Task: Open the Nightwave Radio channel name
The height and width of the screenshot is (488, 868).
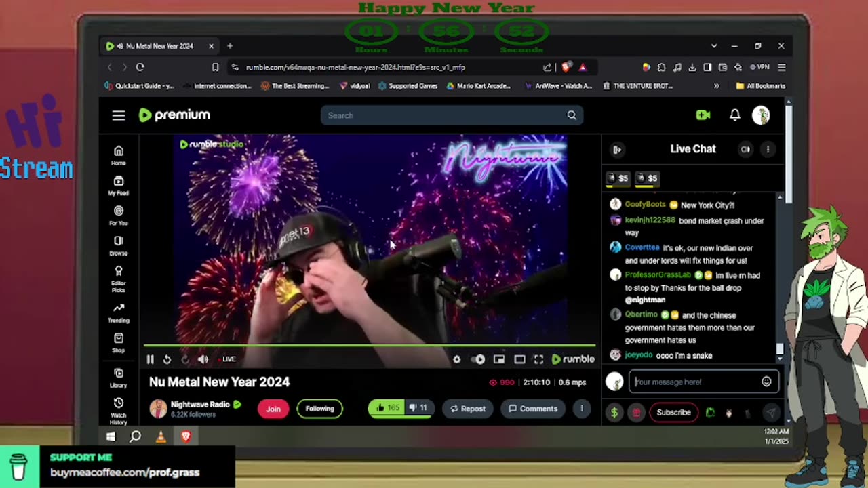Action: (200, 405)
